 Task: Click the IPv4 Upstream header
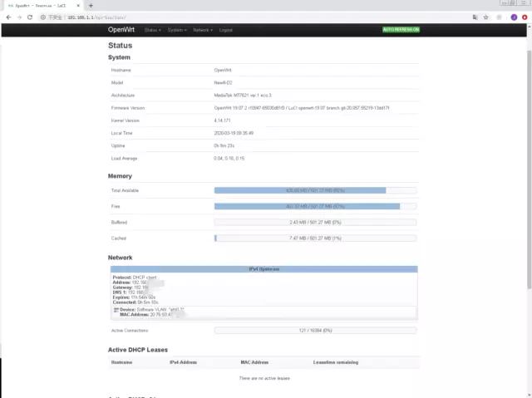click(264, 269)
